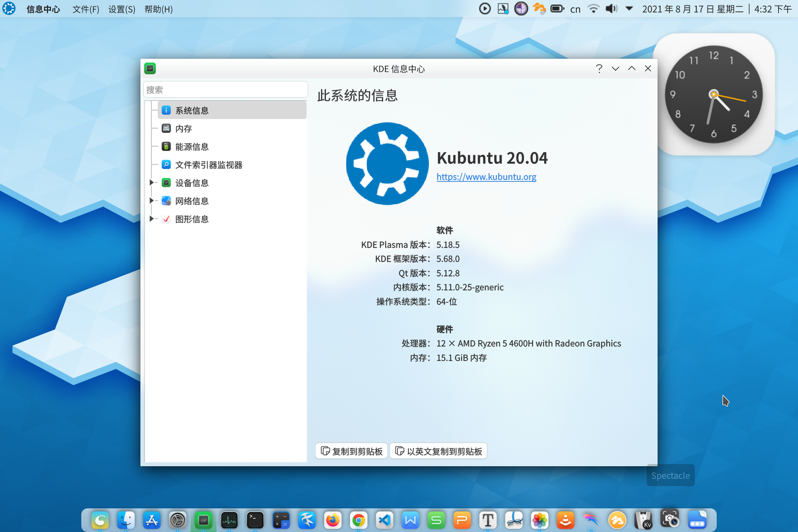Open WPS Spreadsheets green icon in dock
798x532 pixels.
436,520
